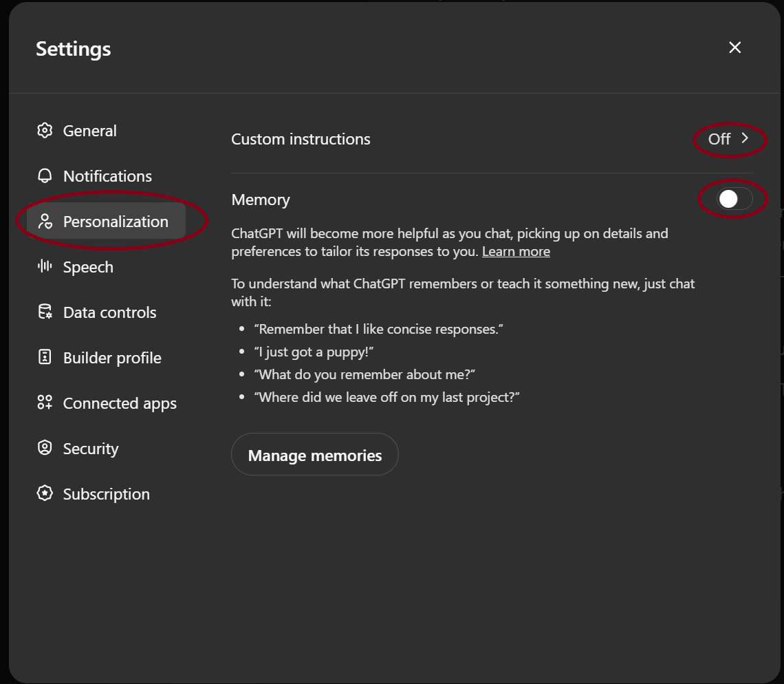Viewport: 784px width, 684px height.
Task: Click the "To understand what ChatGPT remembers" paragraph
Action: point(463,292)
